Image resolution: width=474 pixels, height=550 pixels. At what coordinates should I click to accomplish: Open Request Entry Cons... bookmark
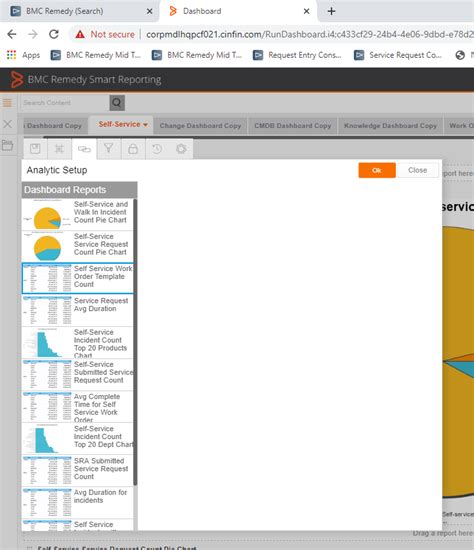[298, 55]
